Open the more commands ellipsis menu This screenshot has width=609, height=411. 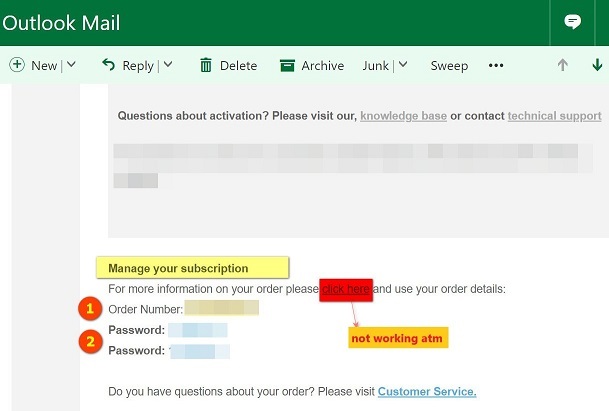click(496, 66)
